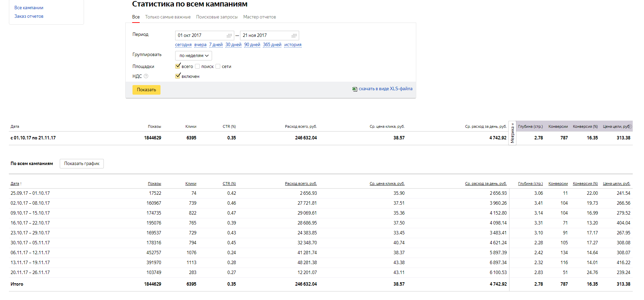This screenshot has width=644, height=300.
Task: Click goal price value '416.22'
Action: [624, 263]
